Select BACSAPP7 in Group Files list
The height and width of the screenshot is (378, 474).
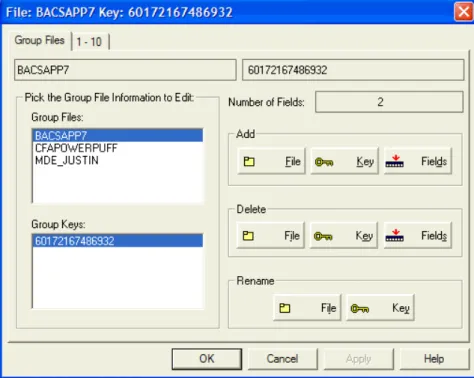tap(118, 136)
